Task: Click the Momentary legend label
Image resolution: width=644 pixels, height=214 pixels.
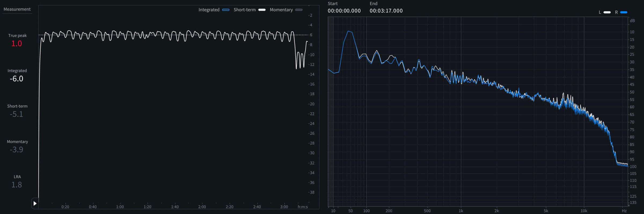Action: [281, 10]
